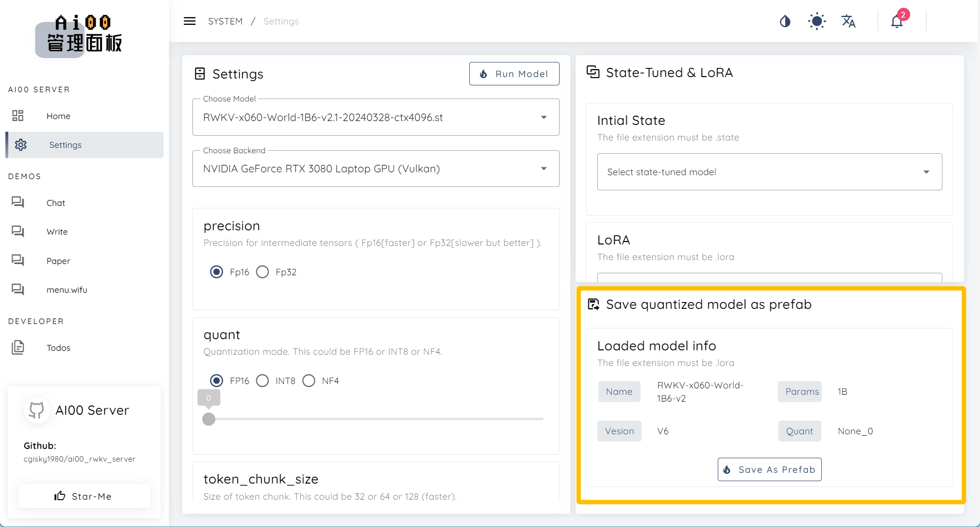Select NF4 quantization option
Screen dimensions: 980x527
[x=309, y=381]
